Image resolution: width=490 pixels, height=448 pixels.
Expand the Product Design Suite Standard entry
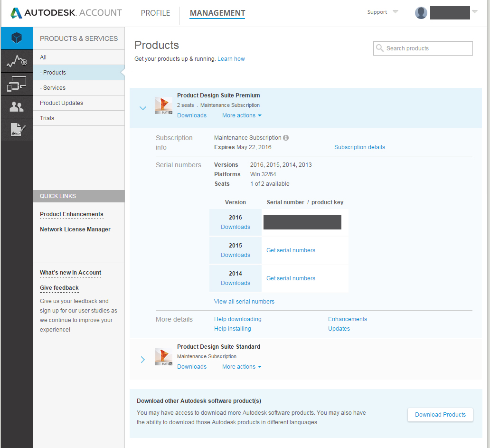pos(142,360)
